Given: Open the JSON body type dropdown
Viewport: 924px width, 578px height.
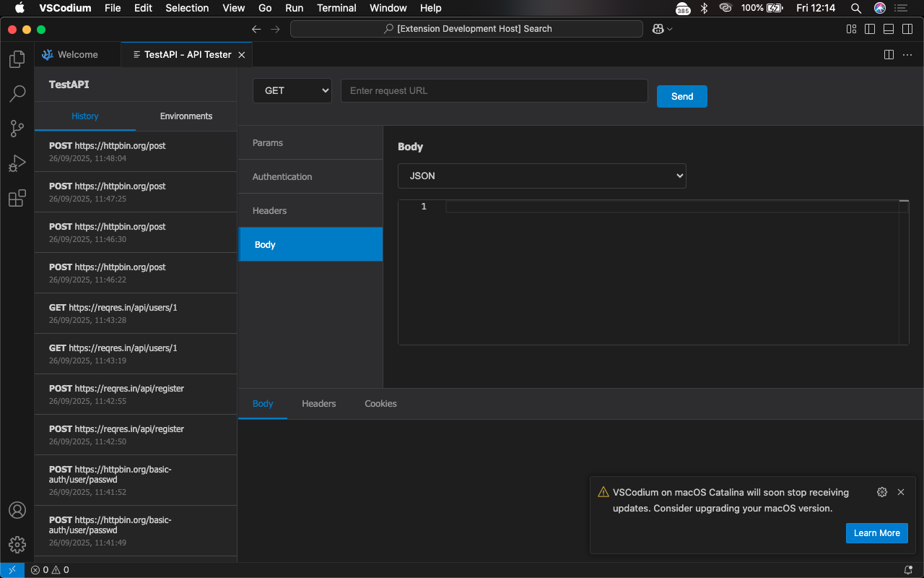Looking at the screenshot, I should [542, 176].
